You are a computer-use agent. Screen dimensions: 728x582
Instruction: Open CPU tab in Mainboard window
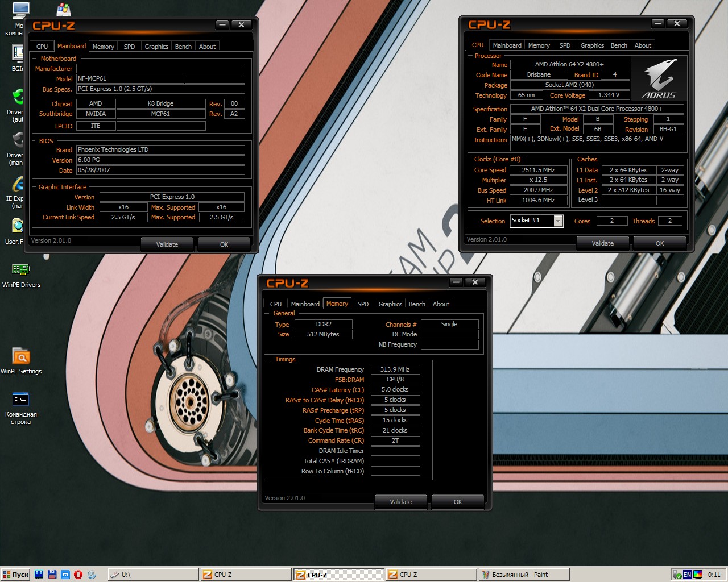pos(42,47)
